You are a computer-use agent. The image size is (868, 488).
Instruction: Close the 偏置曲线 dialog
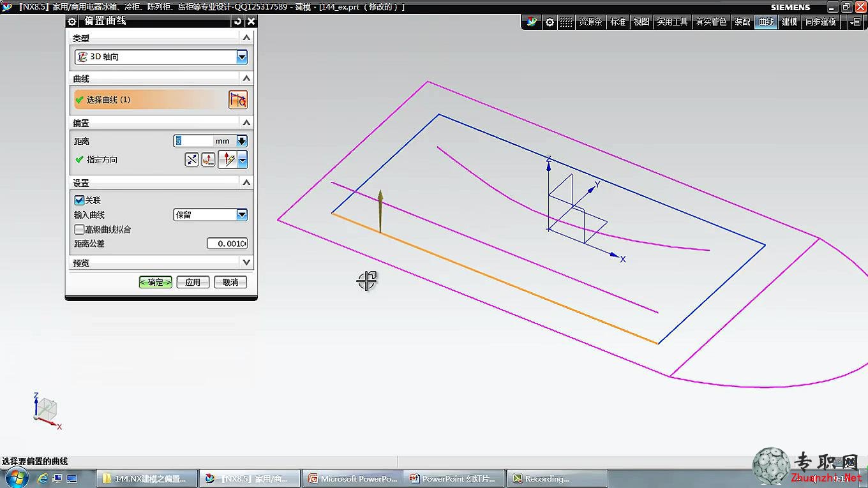pos(251,21)
